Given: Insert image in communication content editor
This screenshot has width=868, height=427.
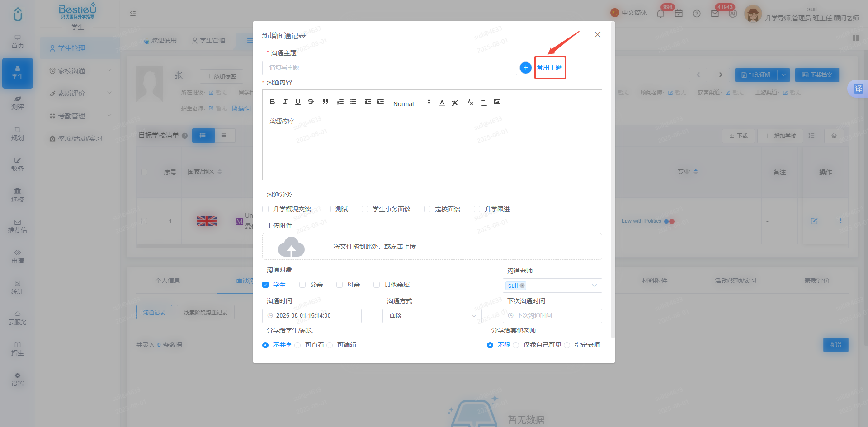Looking at the screenshot, I should [497, 102].
